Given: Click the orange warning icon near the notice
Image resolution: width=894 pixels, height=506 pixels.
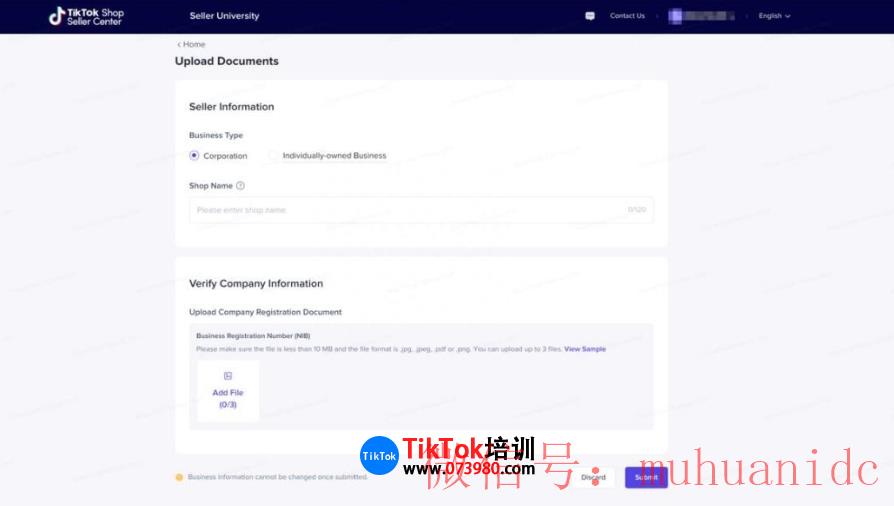Looking at the screenshot, I should pos(179,477).
